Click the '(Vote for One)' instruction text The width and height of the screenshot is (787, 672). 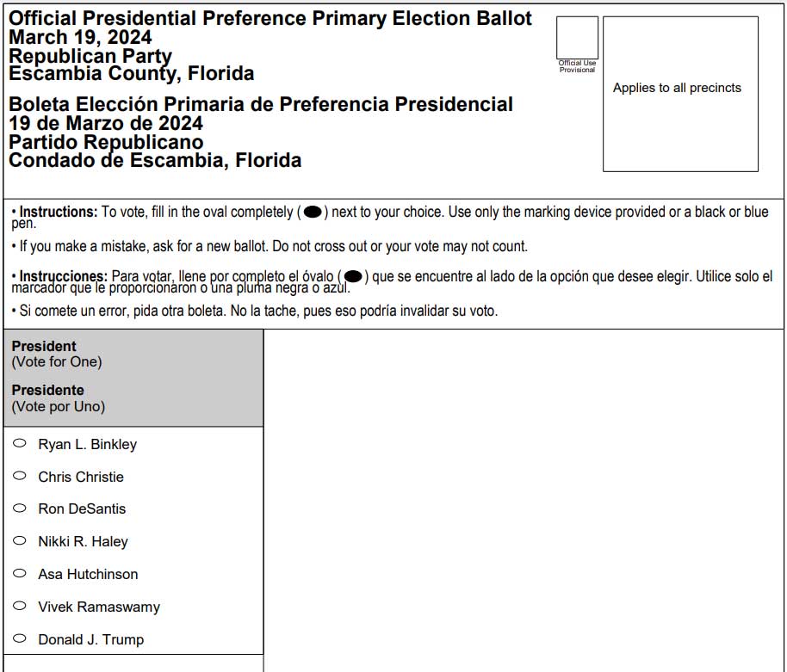point(57,361)
